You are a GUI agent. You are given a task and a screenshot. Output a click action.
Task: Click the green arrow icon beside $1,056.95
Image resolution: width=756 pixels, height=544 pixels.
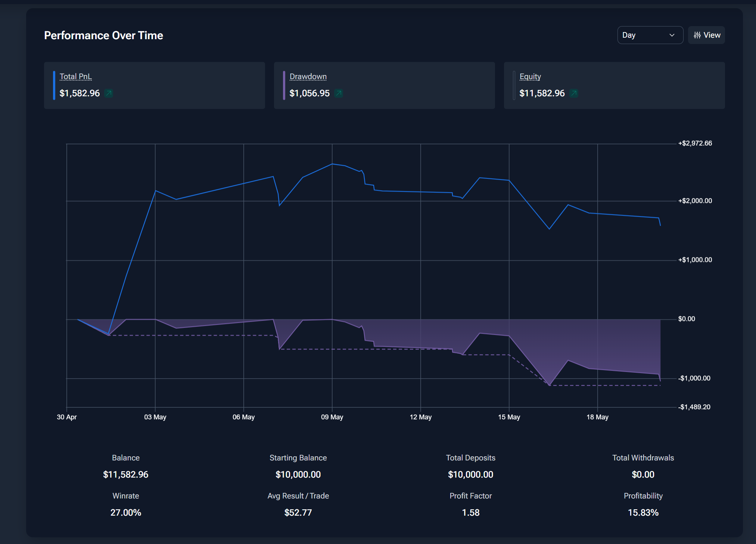coord(339,93)
